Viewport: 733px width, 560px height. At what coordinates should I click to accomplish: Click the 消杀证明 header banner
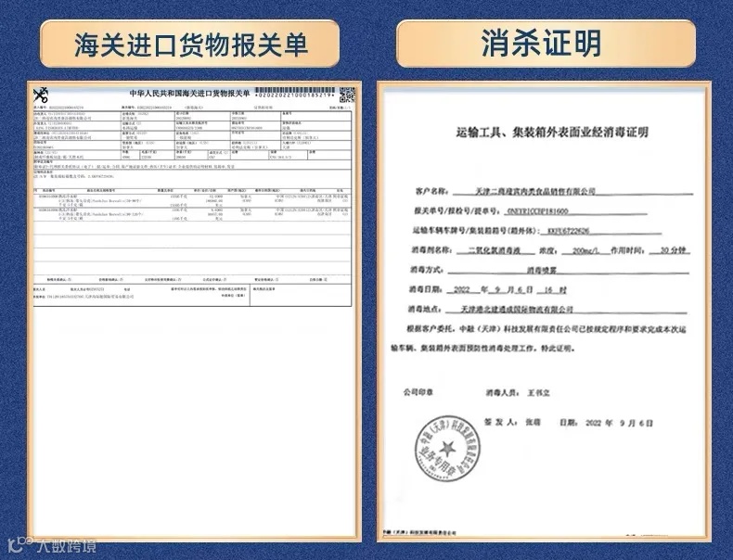(x=546, y=44)
